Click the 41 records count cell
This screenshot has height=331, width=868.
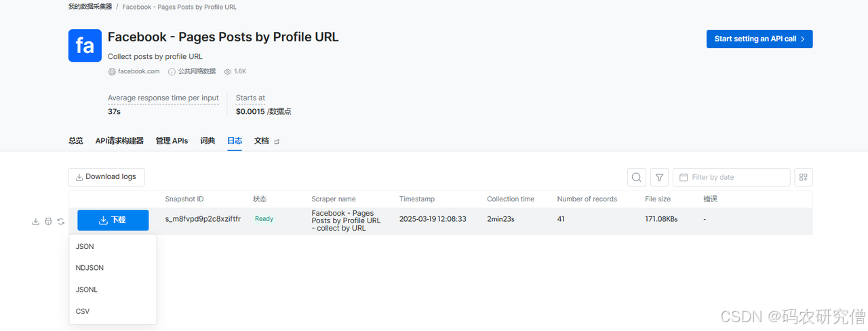pyautogui.click(x=561, y=219)
